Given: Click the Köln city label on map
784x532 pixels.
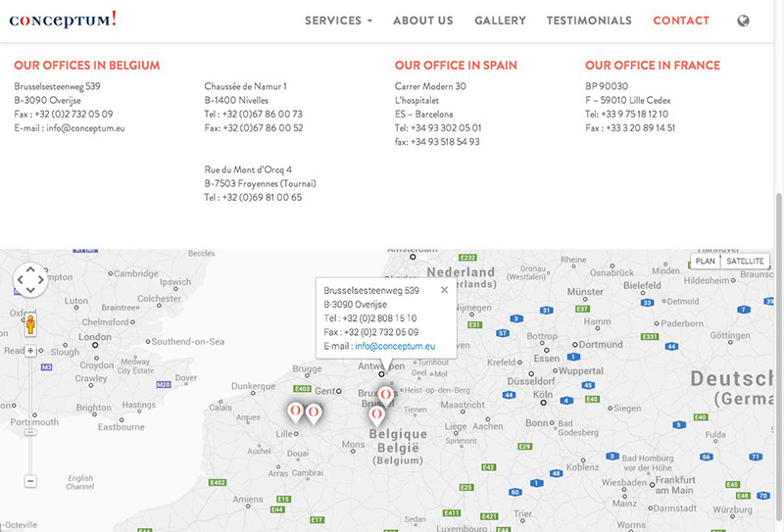Looking at the screenshot, I should [543, 394].
